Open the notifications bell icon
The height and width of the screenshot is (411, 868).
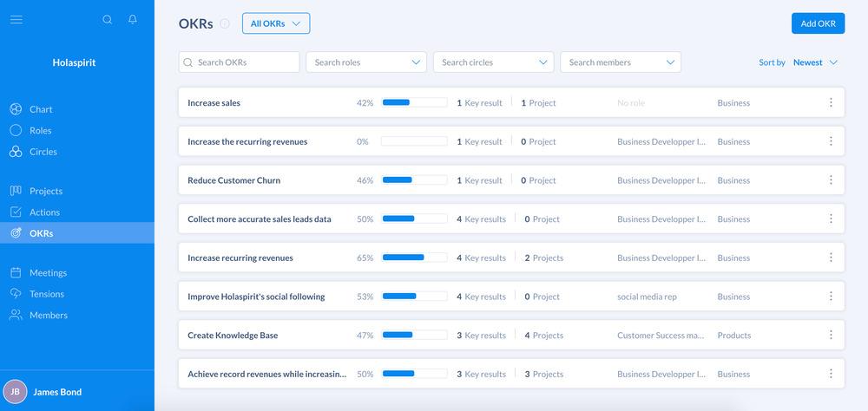tap(132, 19)
